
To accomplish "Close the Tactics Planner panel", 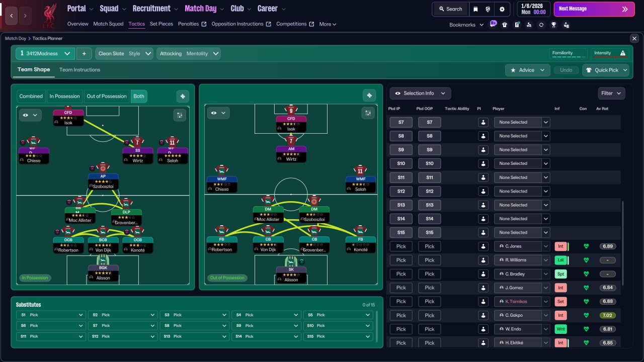I will point(634,38).
